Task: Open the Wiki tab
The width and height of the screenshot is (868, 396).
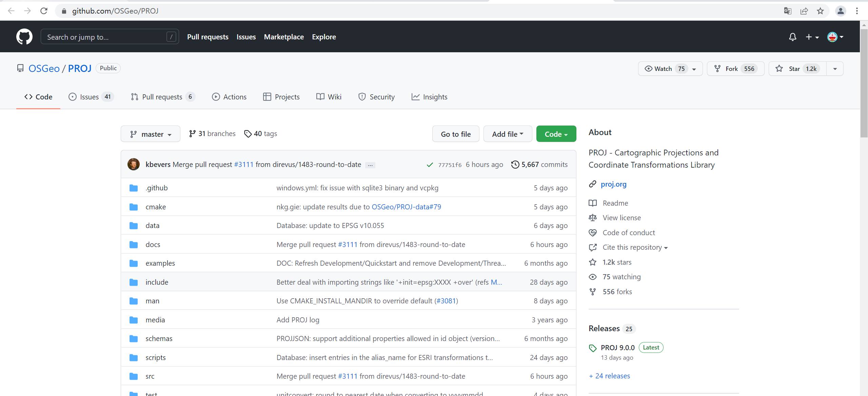Action: pyautogui.click(x=329, y=97)
